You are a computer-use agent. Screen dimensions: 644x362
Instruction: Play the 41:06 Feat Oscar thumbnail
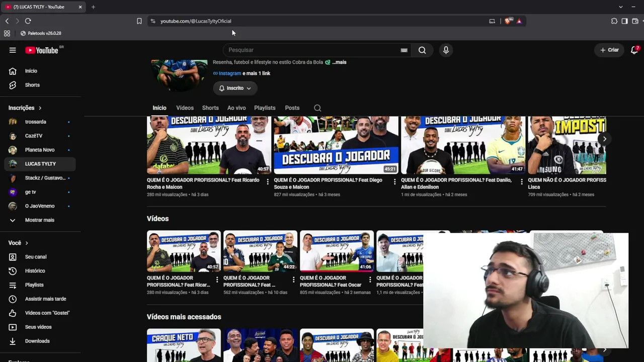[x=337, y=251]
